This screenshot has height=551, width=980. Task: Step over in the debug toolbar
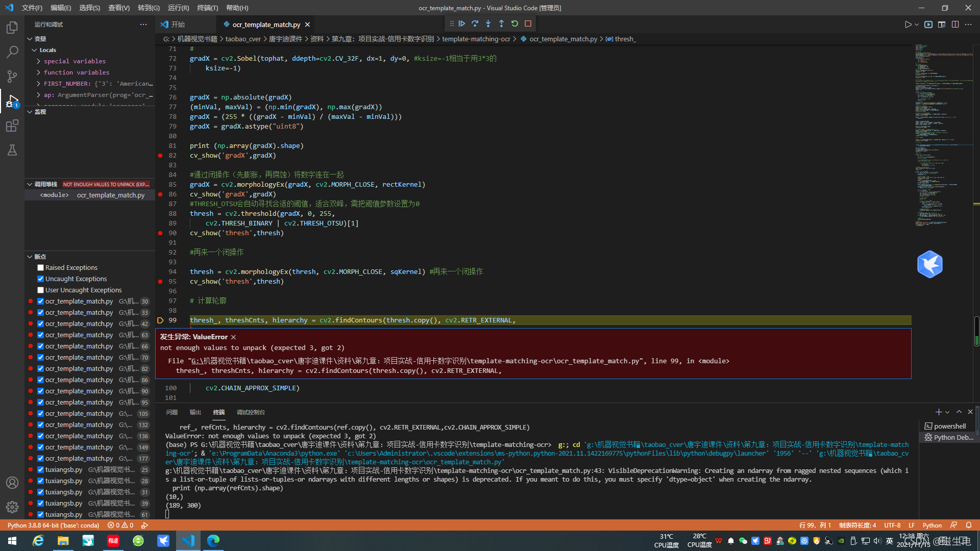click(x=475, y=23)
